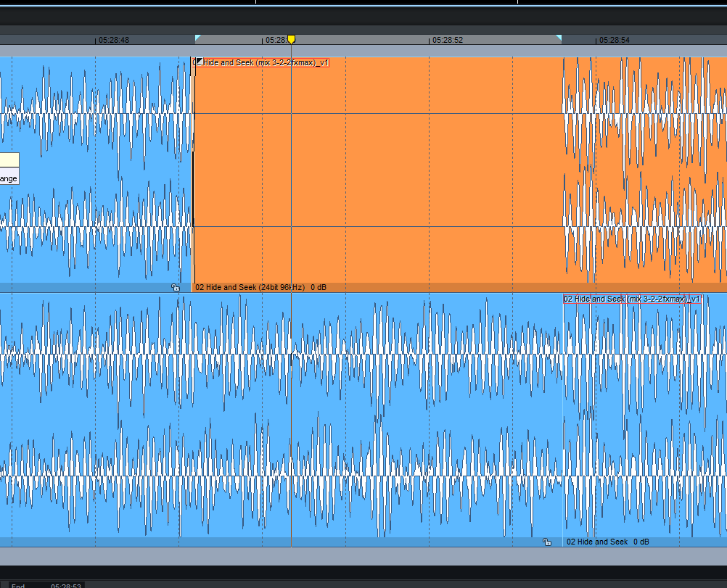Click the End time field at bottom

coord(66,585)
